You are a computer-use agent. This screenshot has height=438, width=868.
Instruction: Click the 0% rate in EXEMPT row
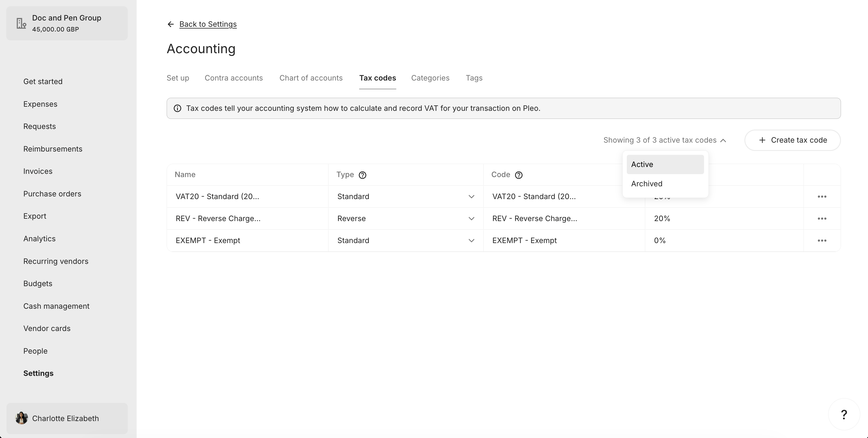pyautogui.click(x=660, y=240)
